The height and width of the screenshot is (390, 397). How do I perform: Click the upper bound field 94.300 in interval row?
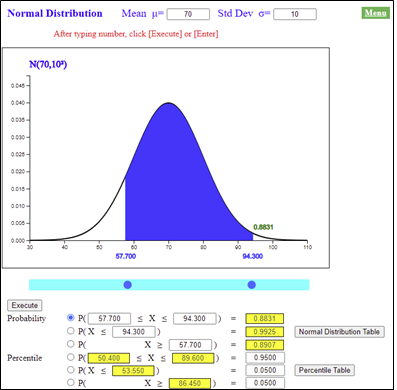195,318
